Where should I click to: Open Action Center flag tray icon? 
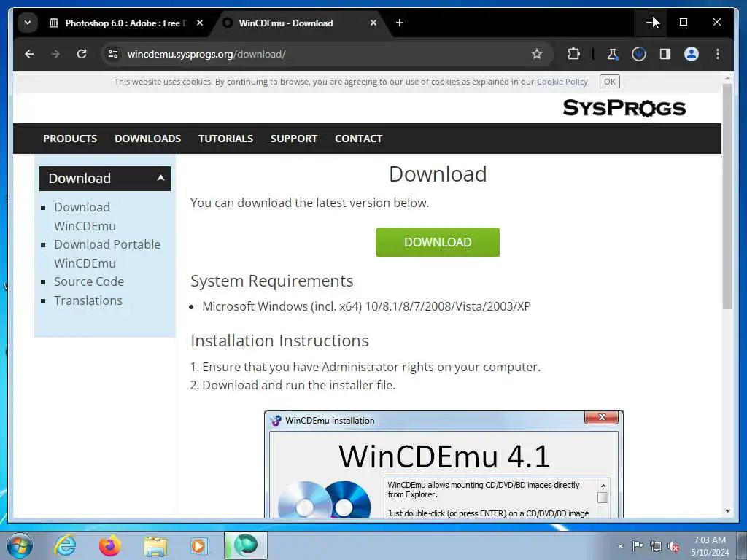pyautogui.click(x=638, y=545)
